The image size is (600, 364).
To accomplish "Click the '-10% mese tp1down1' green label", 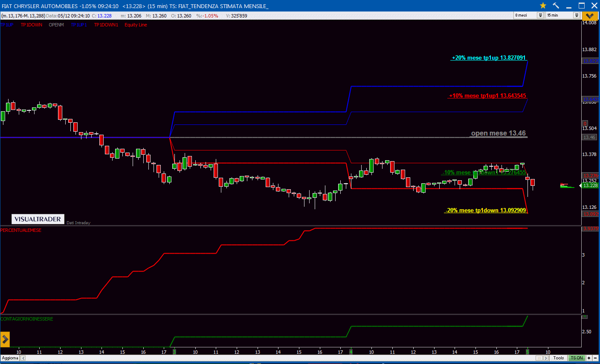I will pyautogui.click(x=484, y=173).
